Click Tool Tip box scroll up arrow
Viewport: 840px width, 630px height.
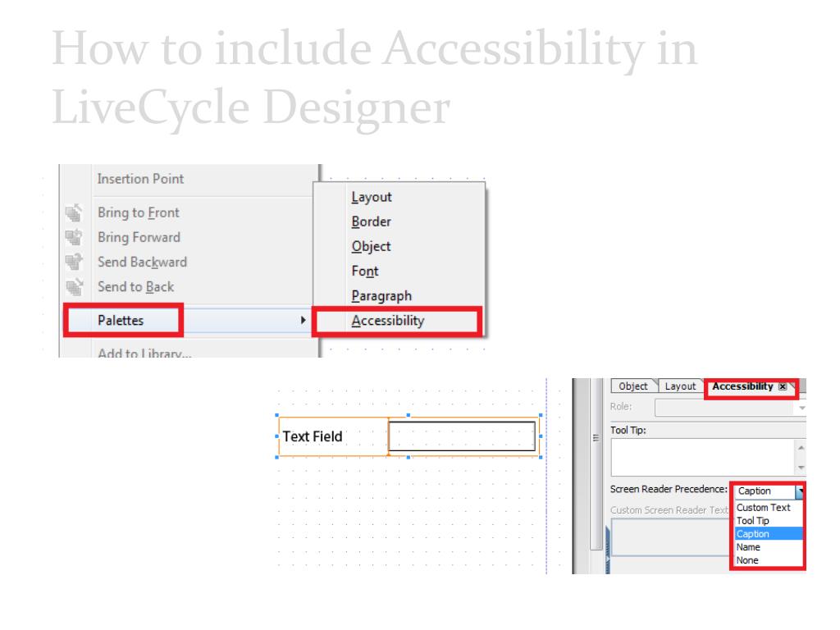801,447
